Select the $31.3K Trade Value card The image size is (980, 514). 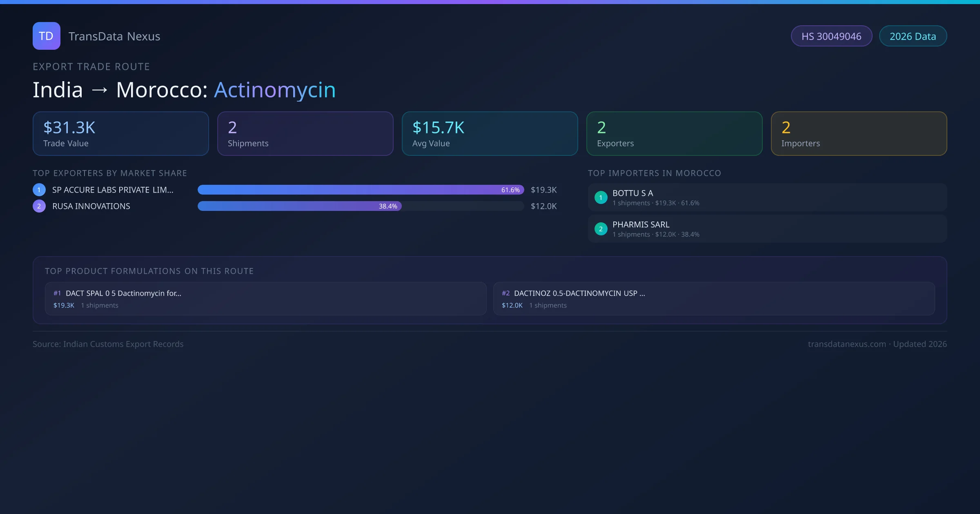[x=120, y=133]
